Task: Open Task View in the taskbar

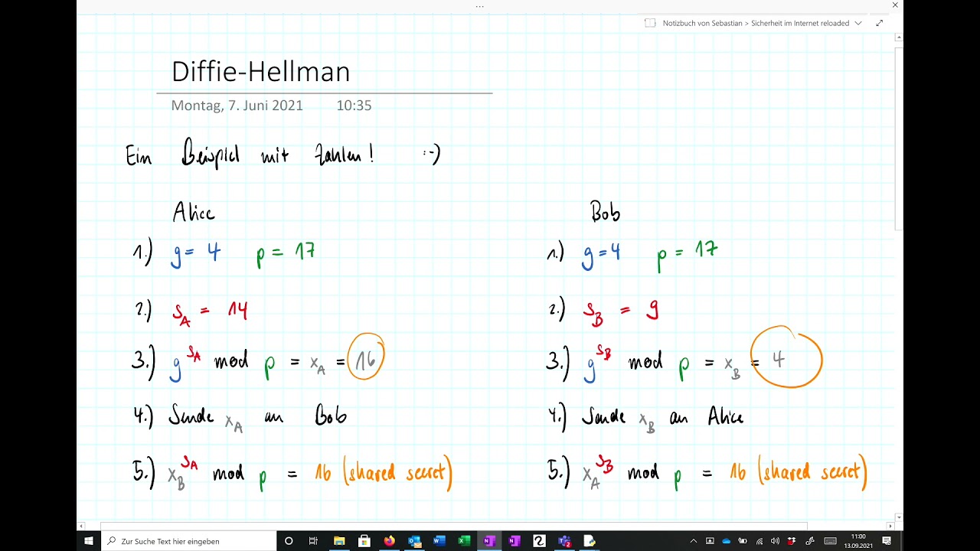Action: tap(313, 541)
